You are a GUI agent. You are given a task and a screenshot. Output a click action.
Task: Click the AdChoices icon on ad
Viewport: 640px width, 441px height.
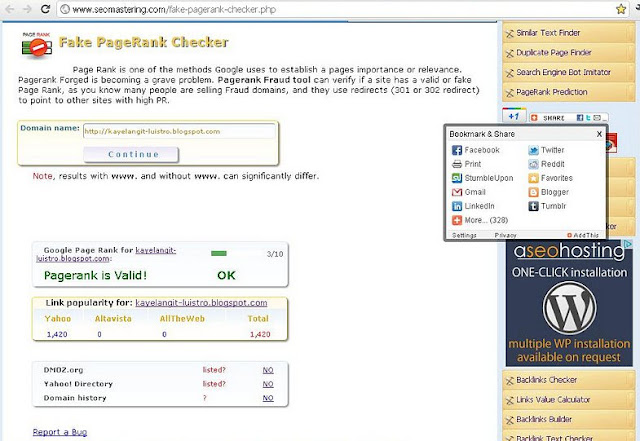tap(629, 244)
